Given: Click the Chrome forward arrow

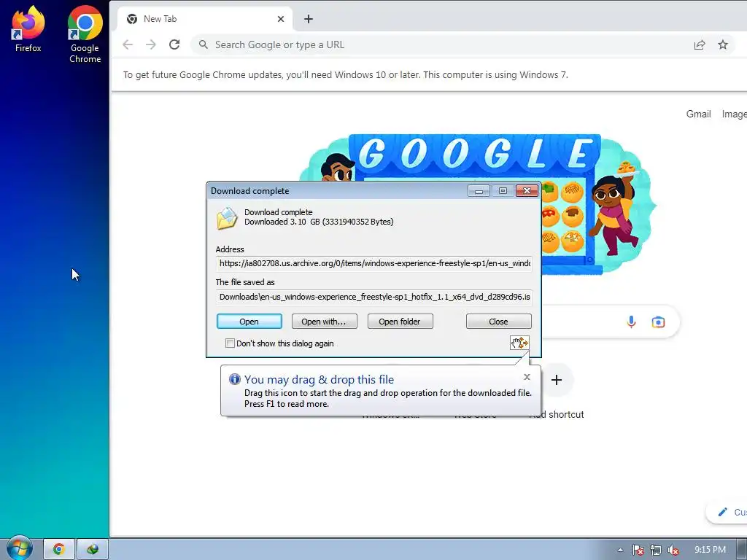Looking at the screenshot, I should pyautogui.click(x=150, y=44).
